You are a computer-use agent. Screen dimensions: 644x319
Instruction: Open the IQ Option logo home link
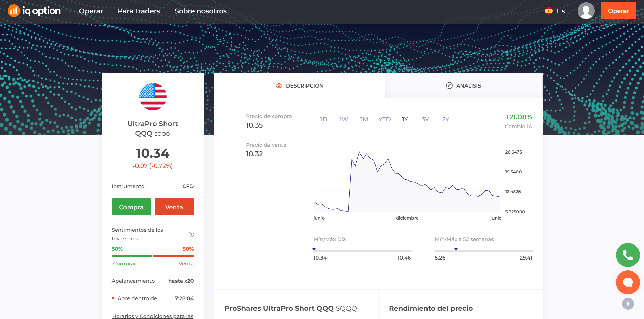[x=34, y=11]
